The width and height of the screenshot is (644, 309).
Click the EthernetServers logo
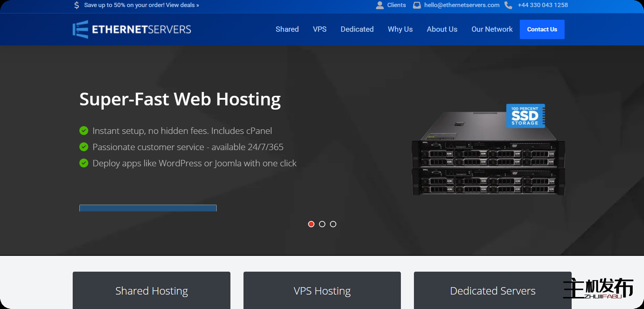[x=132, y=29]
